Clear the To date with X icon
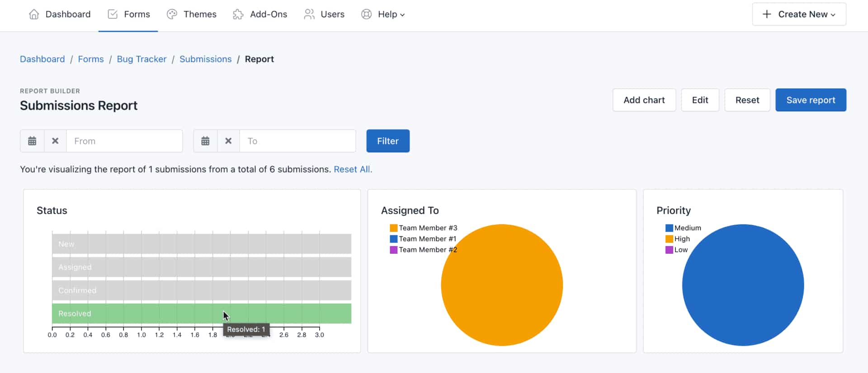The image size is (868, 373). [x=228, y=141]
